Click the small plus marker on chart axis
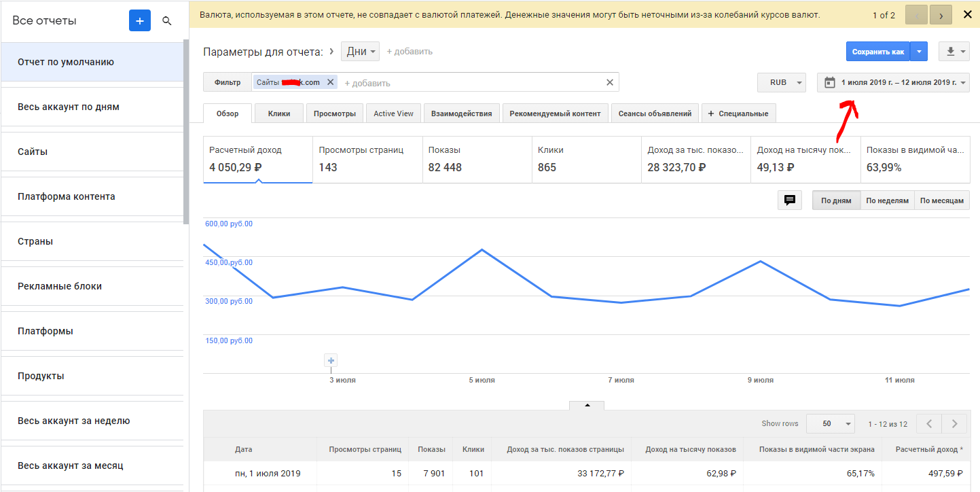980x492 pixels. click(331, 361)
